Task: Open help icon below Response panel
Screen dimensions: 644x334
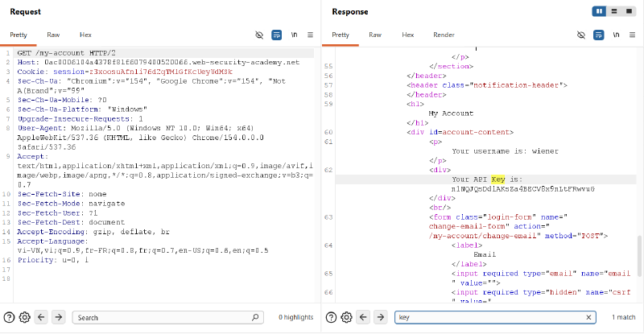Action: point(331,317)
